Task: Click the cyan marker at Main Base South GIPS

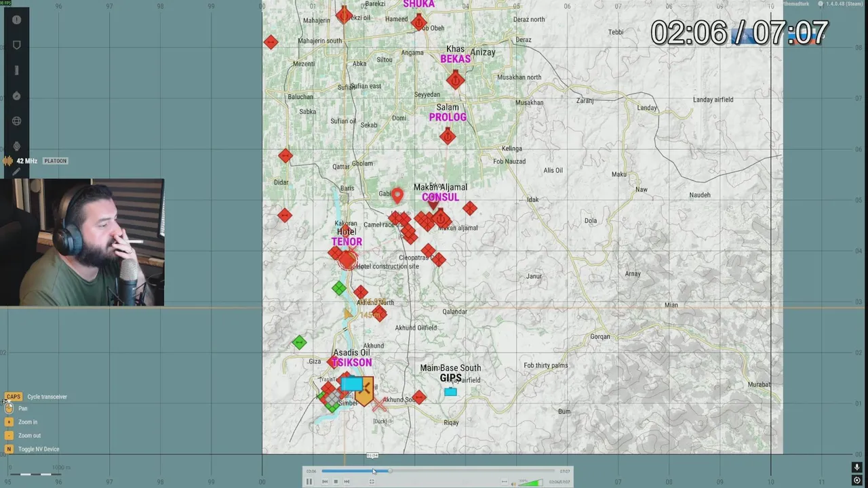Action: [x=450, y=392]
